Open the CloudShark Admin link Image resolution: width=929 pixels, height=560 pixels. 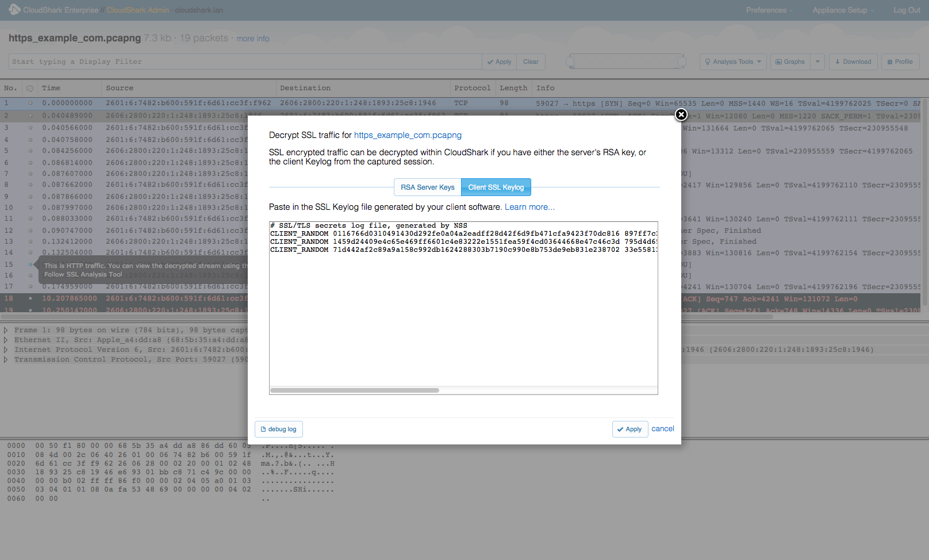pos(138,10)
